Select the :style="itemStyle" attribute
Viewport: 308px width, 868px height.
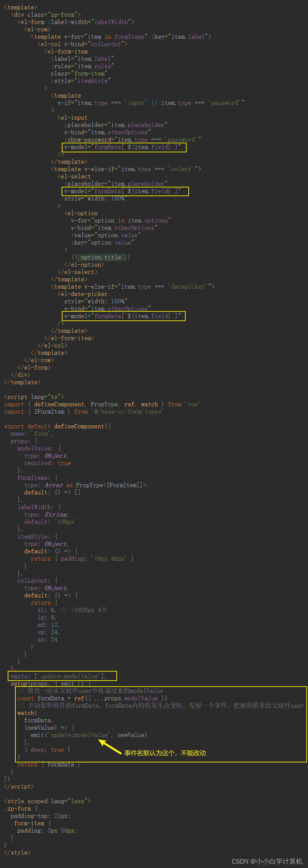tap(81, 81)
